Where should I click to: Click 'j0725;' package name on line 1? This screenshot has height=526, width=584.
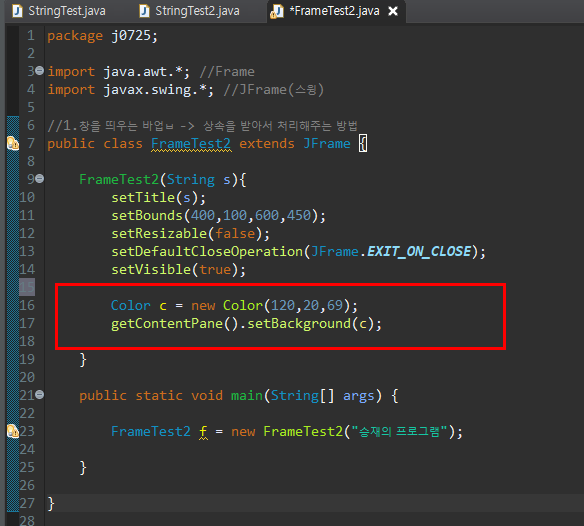pos(134,36)
